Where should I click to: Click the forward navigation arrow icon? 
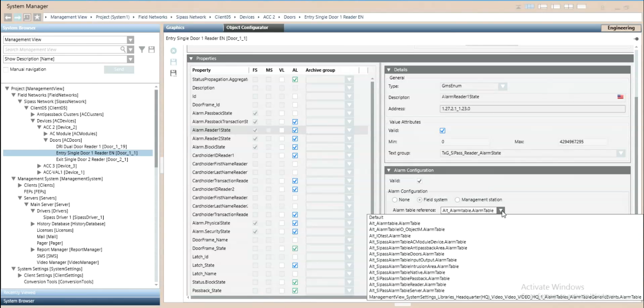[18, 17]
